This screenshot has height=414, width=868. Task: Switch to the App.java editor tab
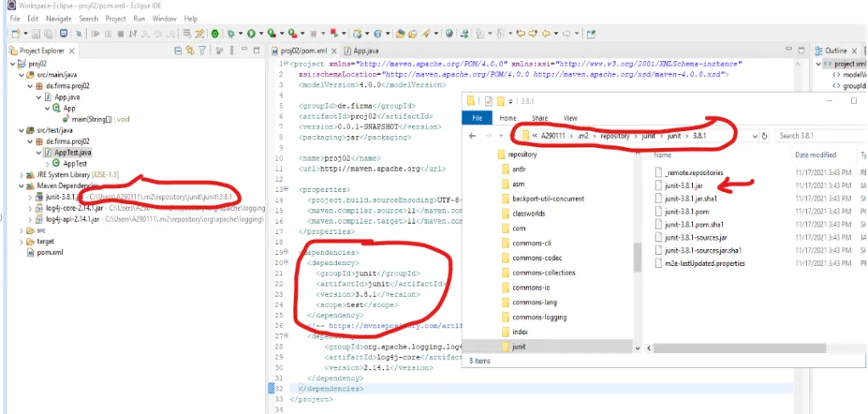tap(360, 51)
